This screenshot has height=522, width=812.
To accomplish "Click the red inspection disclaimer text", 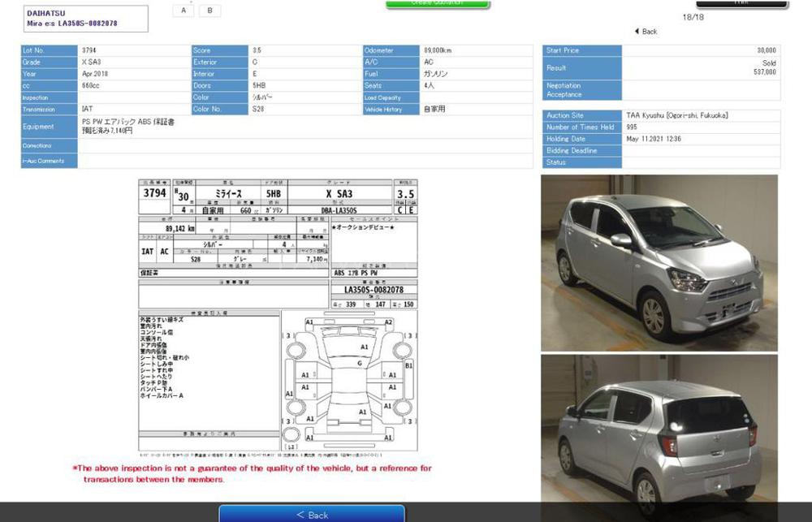I will click(252, 473).
